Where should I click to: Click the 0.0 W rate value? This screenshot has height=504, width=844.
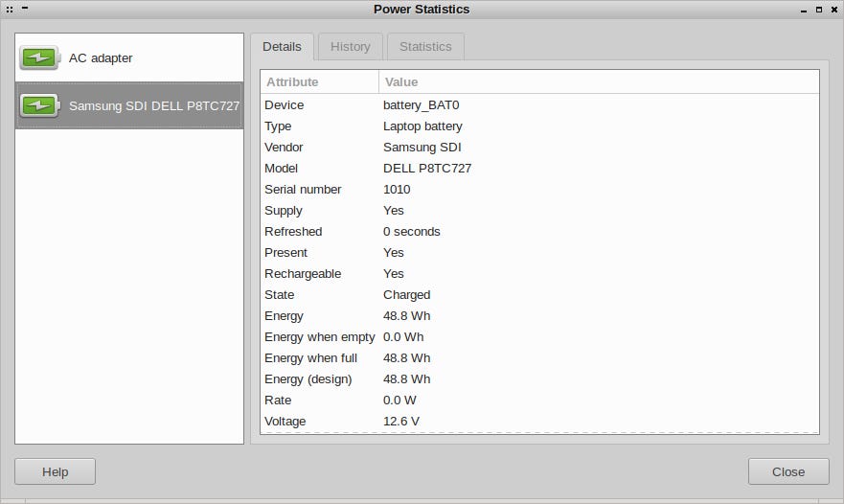coord(399,401)
